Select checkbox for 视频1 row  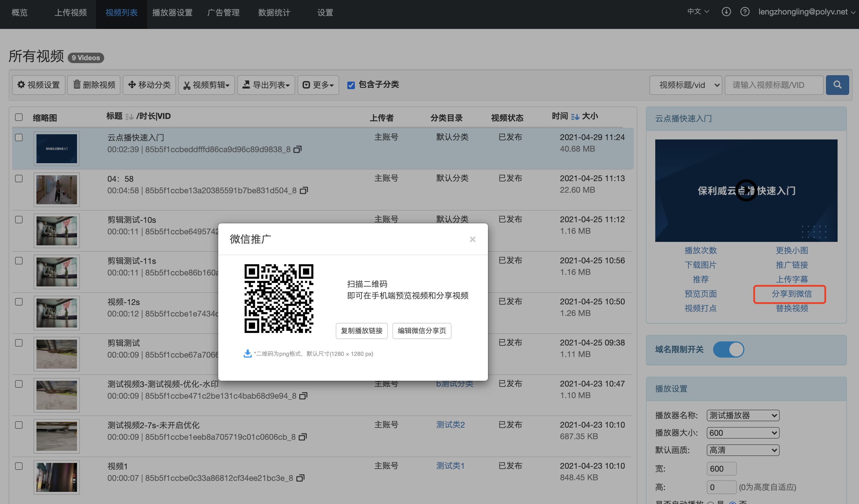pos(19,466)
